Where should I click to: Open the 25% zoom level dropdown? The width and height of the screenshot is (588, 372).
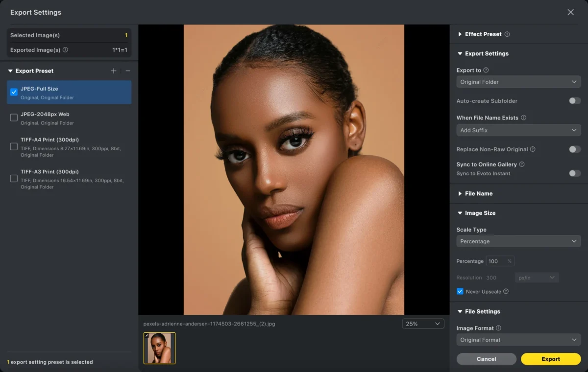tap(423, 324)
